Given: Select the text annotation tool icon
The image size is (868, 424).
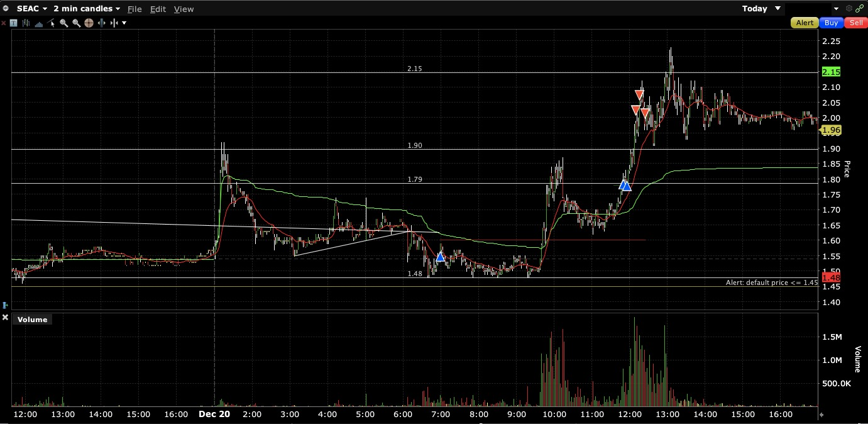Looking at the screenshot, I should tap(13, 23).
